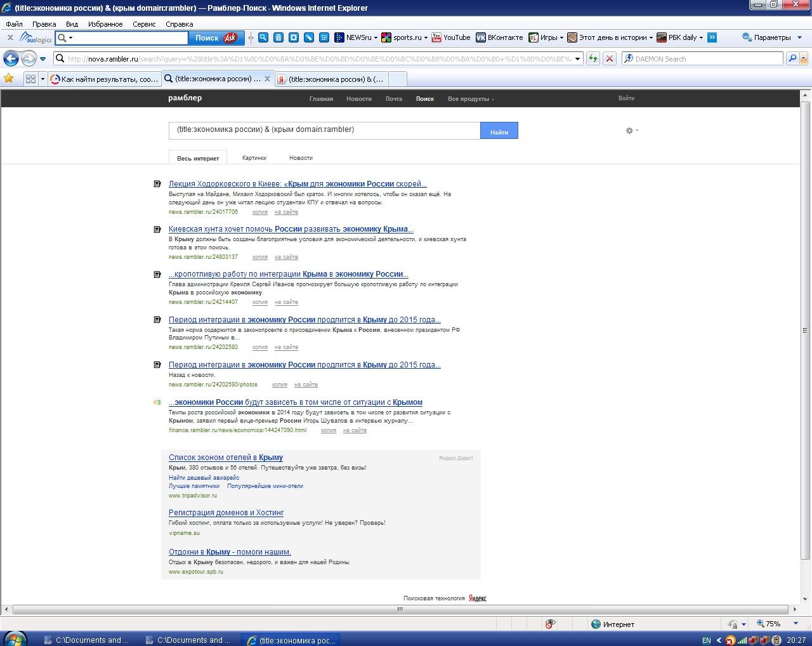Click the browser Forward button
Screen dimensions: 812x646
click(29, 59)
